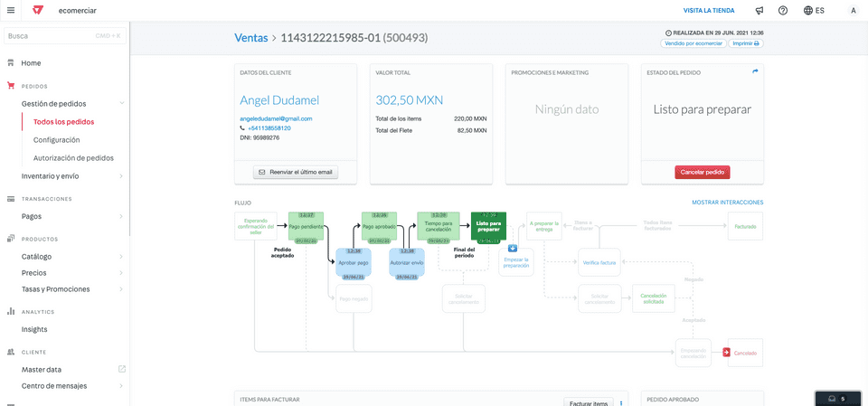Click the user avatar A icon
The width and height of the screenshot is (868, 406).
point(853,10)
